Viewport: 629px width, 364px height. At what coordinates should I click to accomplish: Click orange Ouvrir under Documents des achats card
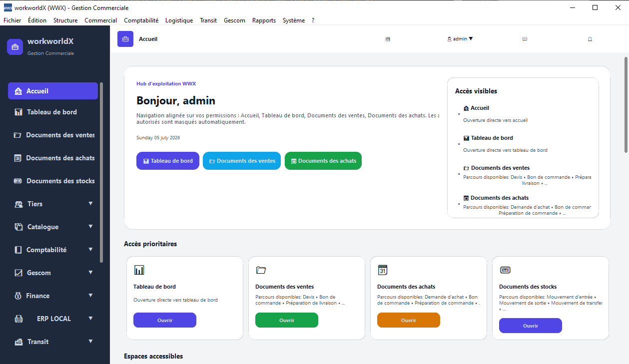[409, 320]
